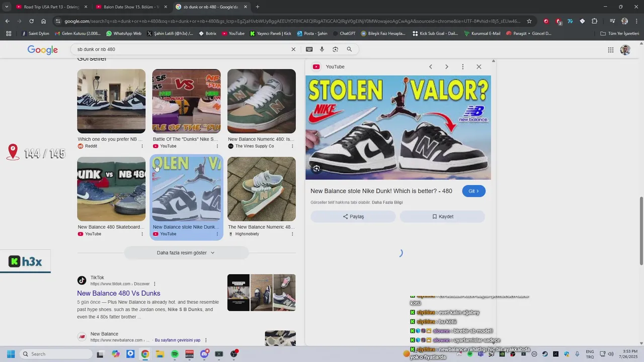Open the Yayıncı Paneli | Kick bookmark
The image size is (644, 362).
[270, 34]
